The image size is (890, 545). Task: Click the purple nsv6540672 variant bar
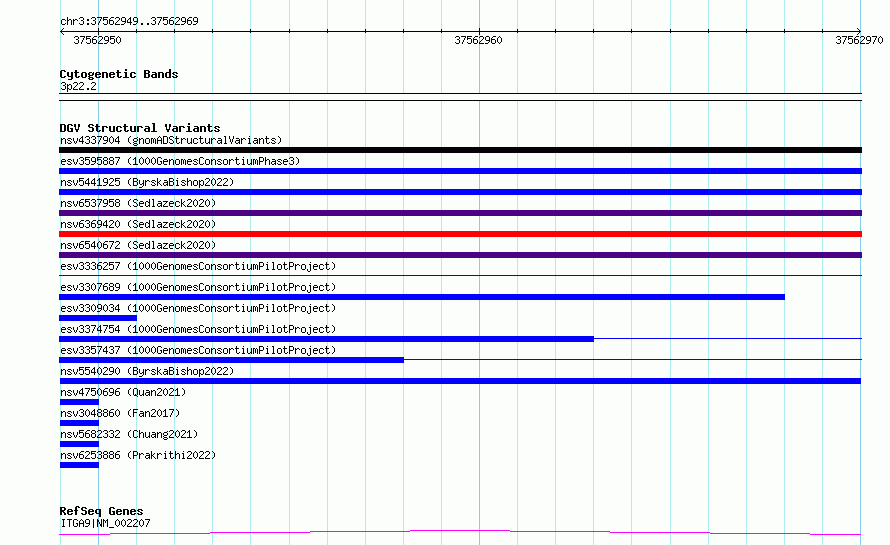coord(460,255)
